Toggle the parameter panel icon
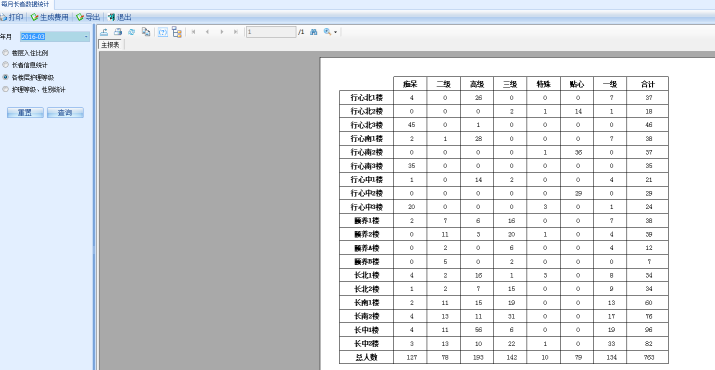Viewport: 715px width, 370px height. (x=163, y=32)
